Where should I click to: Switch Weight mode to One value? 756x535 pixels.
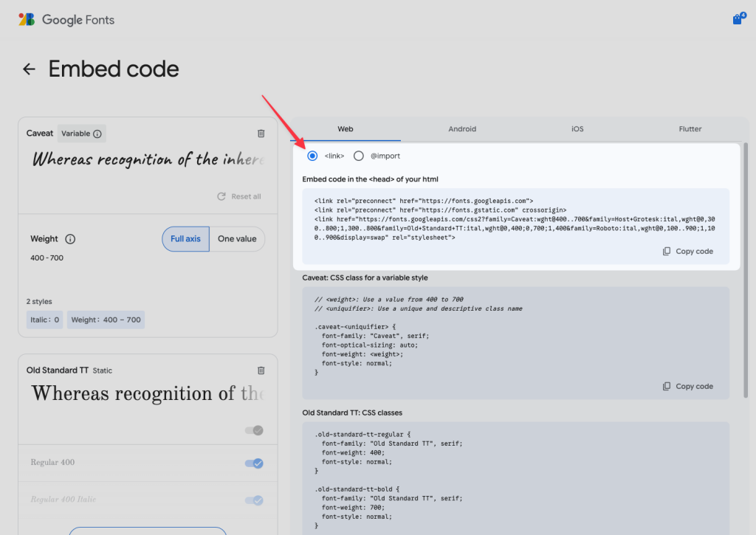[237, 239]
